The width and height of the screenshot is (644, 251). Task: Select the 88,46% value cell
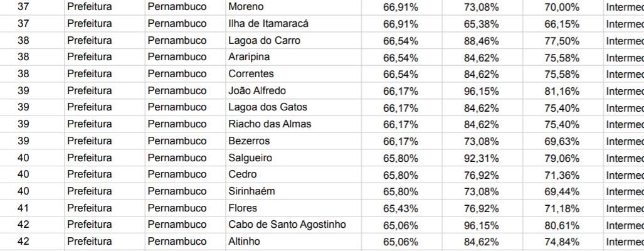click(x=482, y=41)
